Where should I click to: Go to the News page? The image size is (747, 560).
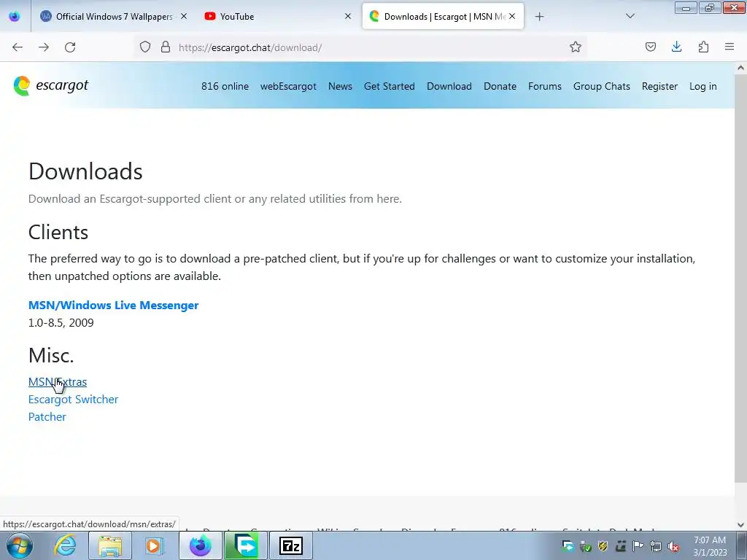[340, 86]
